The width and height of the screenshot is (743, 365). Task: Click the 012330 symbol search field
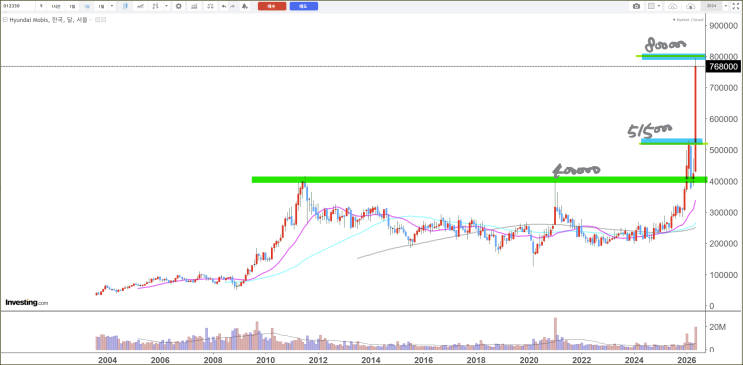pyautogui.click(x=18, y=6)
